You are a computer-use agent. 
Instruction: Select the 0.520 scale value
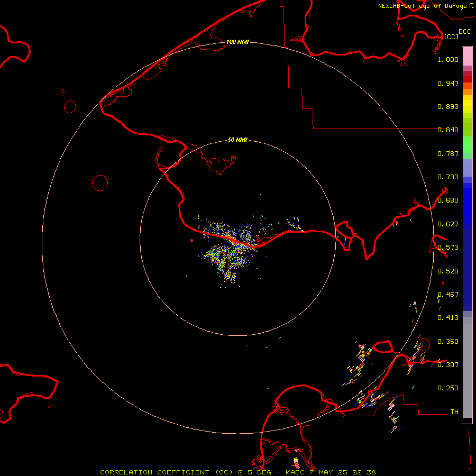pos(448,271)
